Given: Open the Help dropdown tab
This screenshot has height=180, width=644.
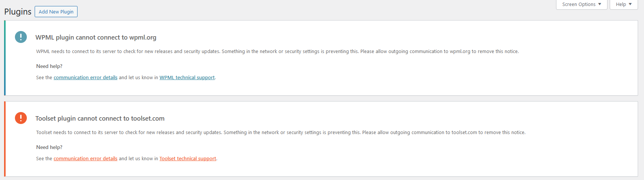Looking at the screenshot, I should [624, 4].
